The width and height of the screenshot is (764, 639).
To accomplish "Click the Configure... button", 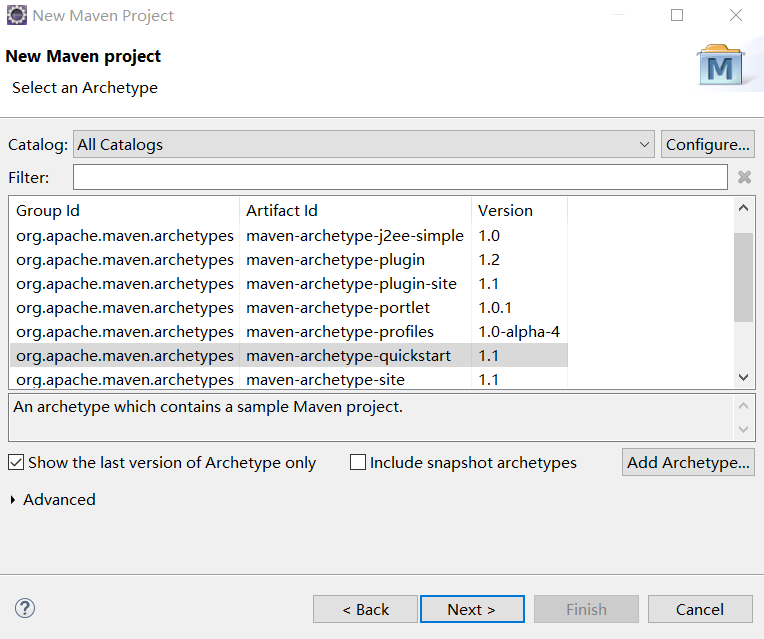I will point(707,144).
